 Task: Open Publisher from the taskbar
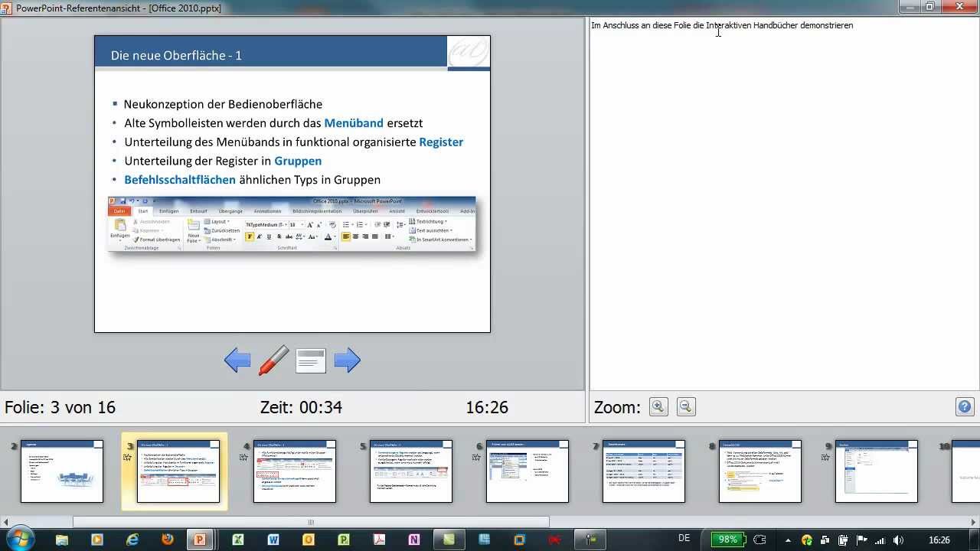344,540
